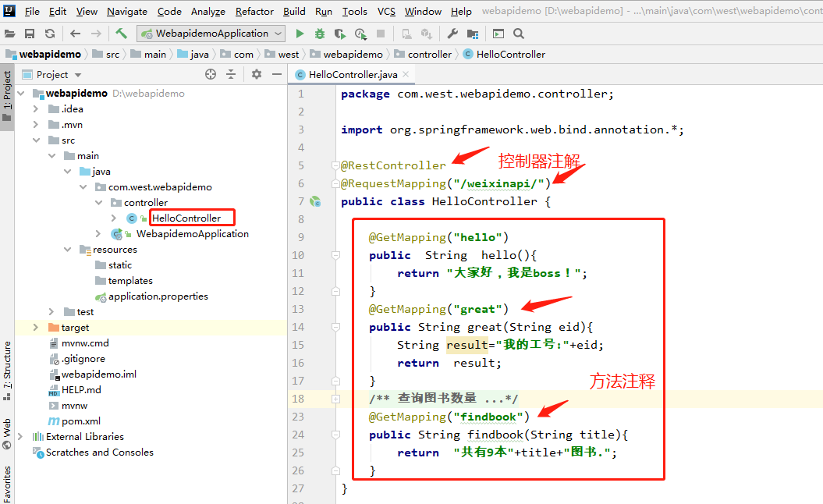The width and height of the screenshot is (823, 504).
Task: Select pom.xml file
Action: click(x=81, y=421)
